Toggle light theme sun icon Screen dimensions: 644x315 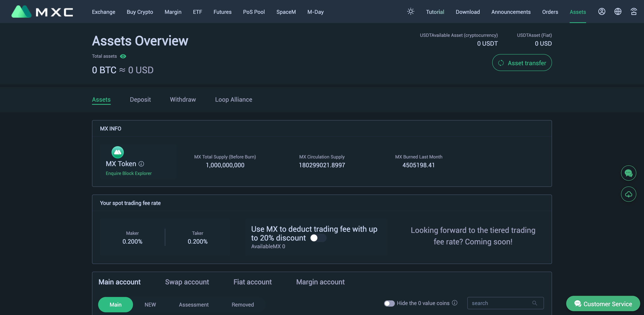[x=411, y=12]
